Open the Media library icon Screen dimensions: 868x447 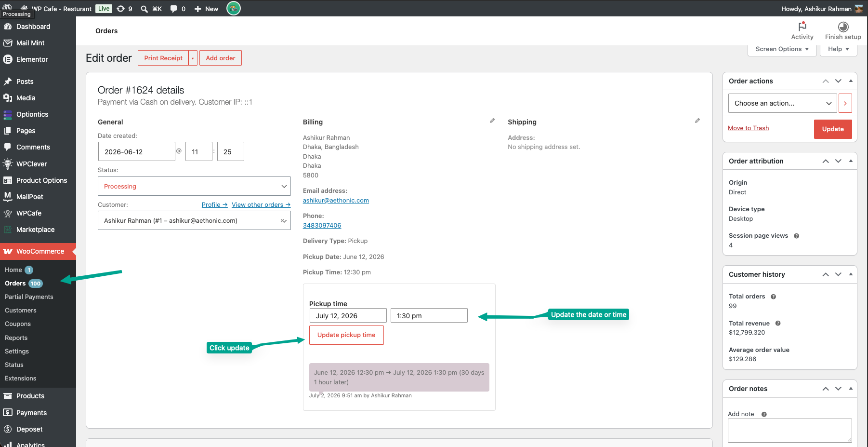[x=8, y=98]
